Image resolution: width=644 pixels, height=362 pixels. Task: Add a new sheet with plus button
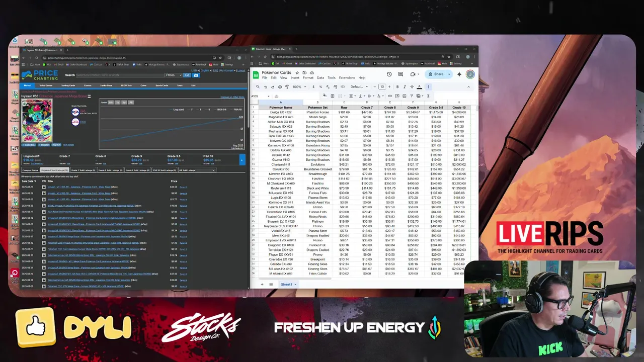[x=262, y=285]
